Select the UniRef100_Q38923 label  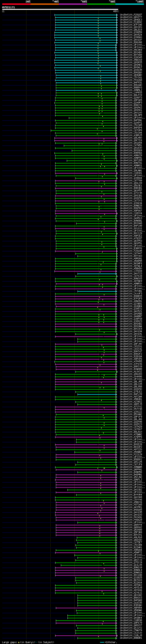[131, 321]
